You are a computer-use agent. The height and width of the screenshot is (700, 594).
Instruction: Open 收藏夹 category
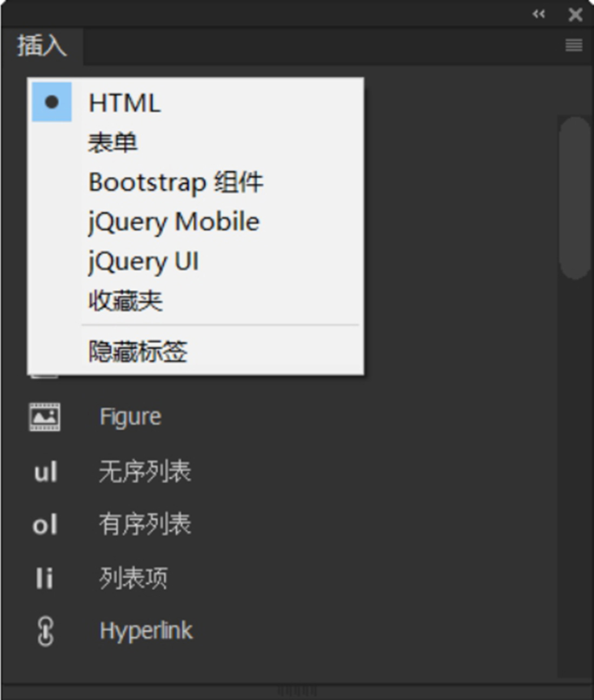point(196,301)
